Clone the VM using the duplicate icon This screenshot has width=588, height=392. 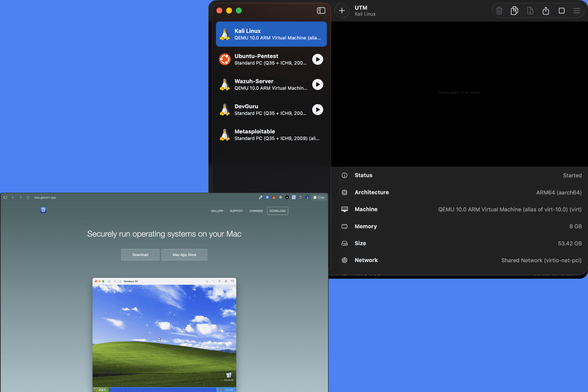tap(514, 11)
